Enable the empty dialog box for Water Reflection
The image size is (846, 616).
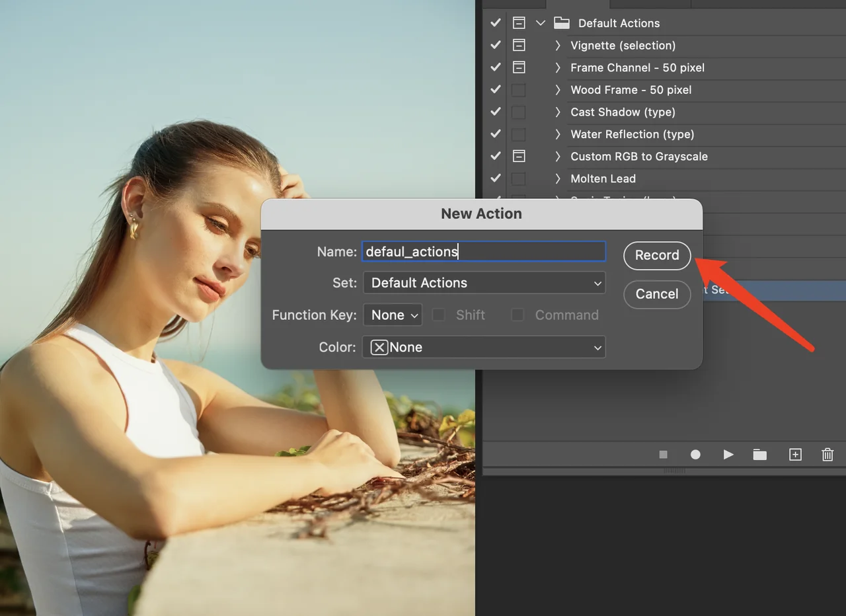(519, 134)
